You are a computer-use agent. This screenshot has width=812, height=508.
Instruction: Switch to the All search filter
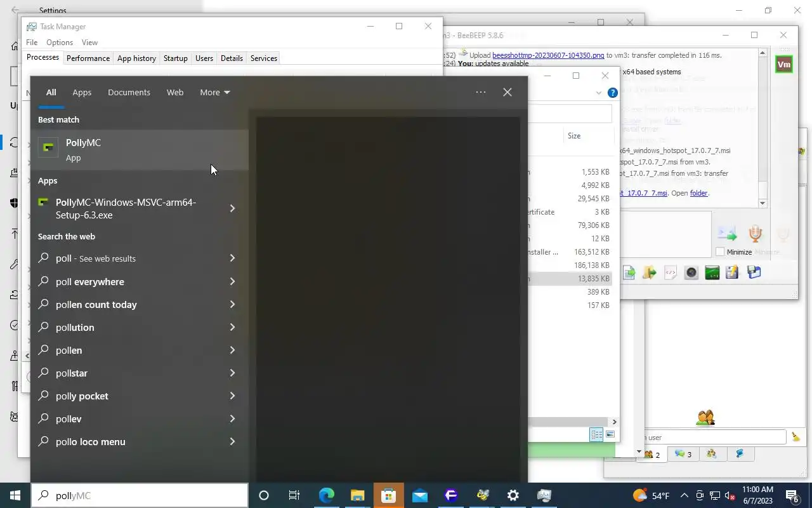[x=51, y=92]
